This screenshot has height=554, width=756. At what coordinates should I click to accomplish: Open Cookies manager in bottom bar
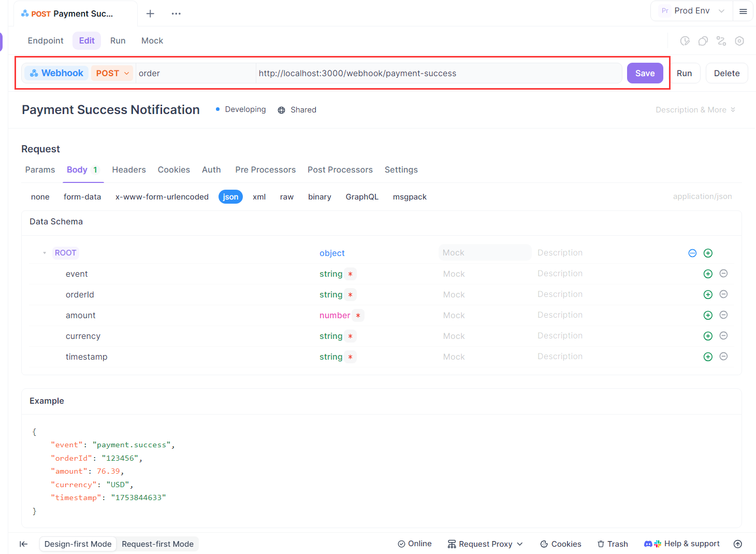point(561,544)
